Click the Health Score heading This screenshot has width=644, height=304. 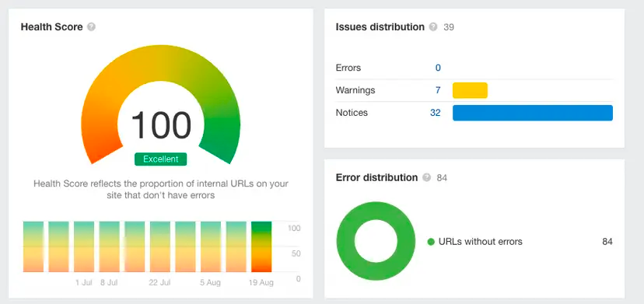pos(52,27)
